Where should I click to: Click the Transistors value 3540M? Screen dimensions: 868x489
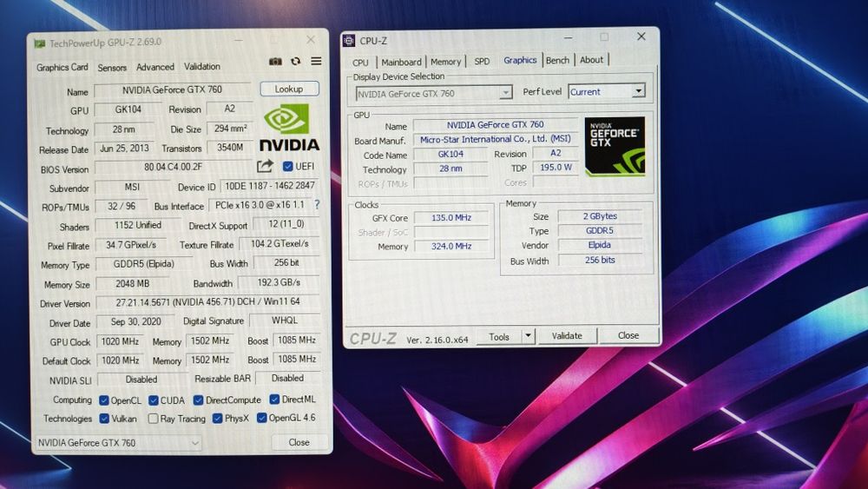(230, 148)
